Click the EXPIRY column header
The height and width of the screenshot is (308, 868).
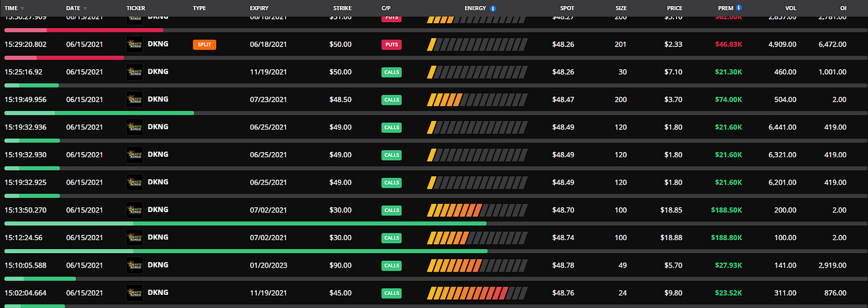coord(259,8)
